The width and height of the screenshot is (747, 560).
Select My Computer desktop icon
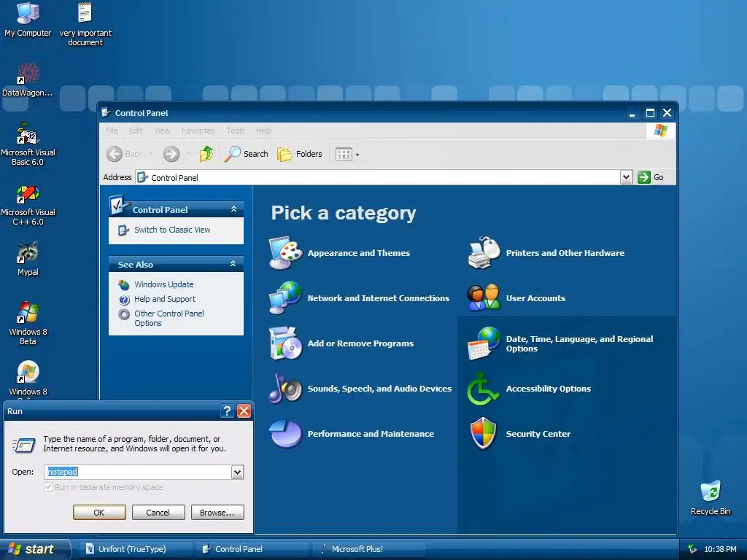coord(28,20)
